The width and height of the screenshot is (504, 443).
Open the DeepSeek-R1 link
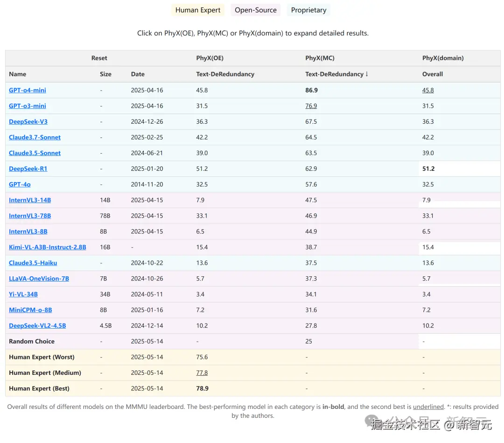pos(28,169)
